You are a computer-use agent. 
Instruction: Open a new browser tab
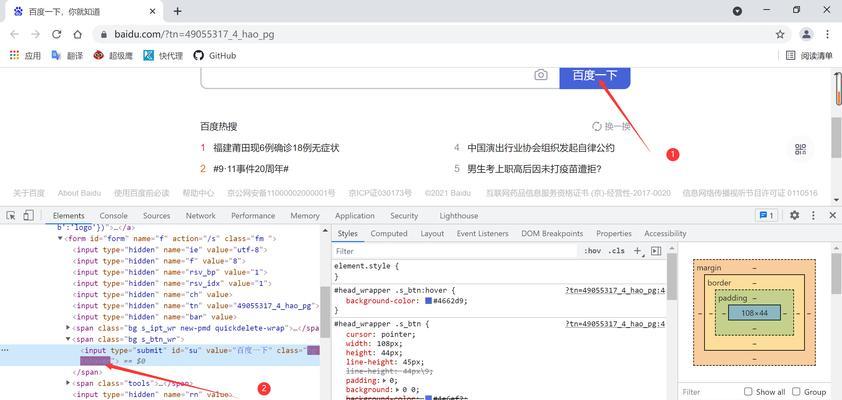[x=178, y=11]
